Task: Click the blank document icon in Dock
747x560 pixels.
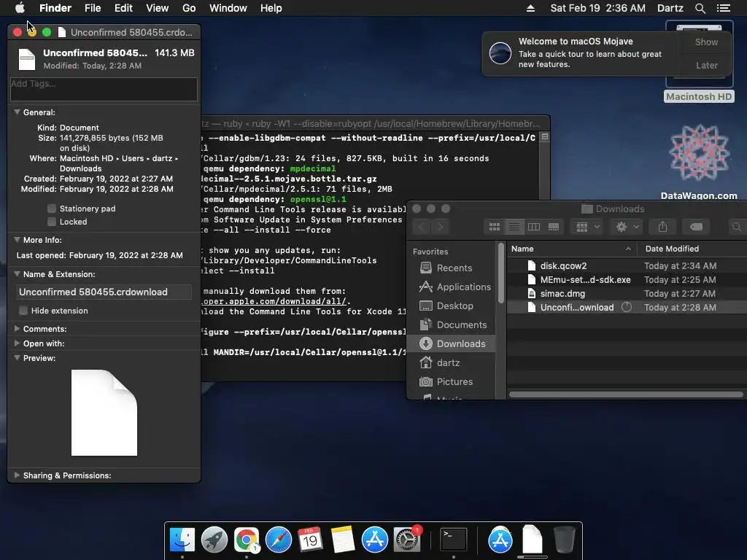Action: pyautogui.click(x=532, y=540)
